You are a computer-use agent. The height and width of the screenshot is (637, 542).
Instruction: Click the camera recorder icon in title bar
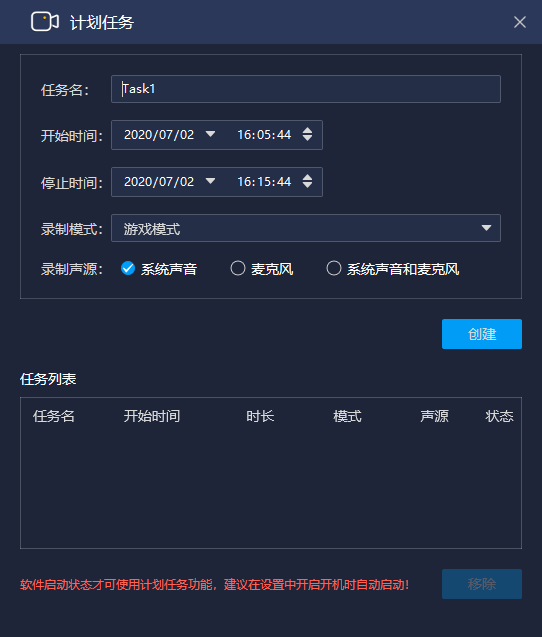pos(45,22)
